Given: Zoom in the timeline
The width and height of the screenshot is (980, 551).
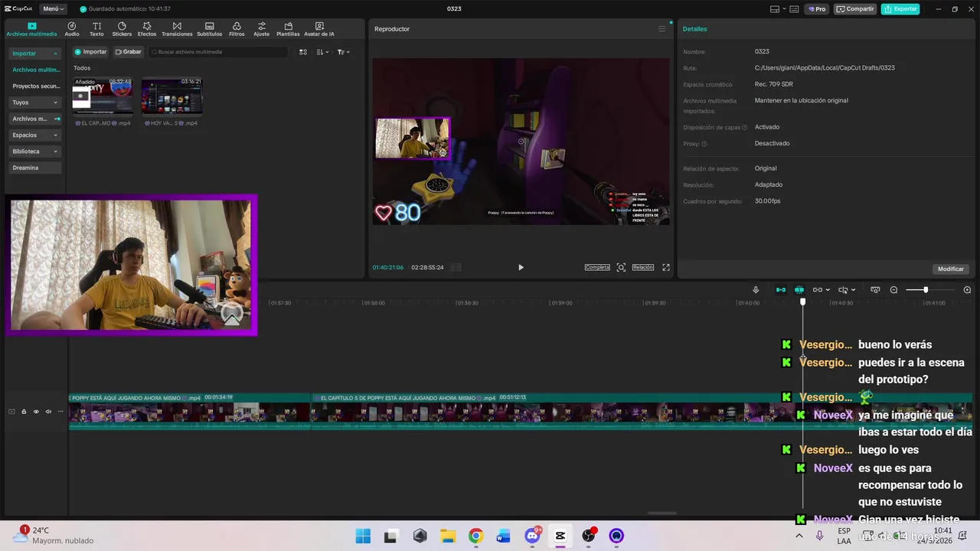Looking at the screenshot, I should 967,290.
